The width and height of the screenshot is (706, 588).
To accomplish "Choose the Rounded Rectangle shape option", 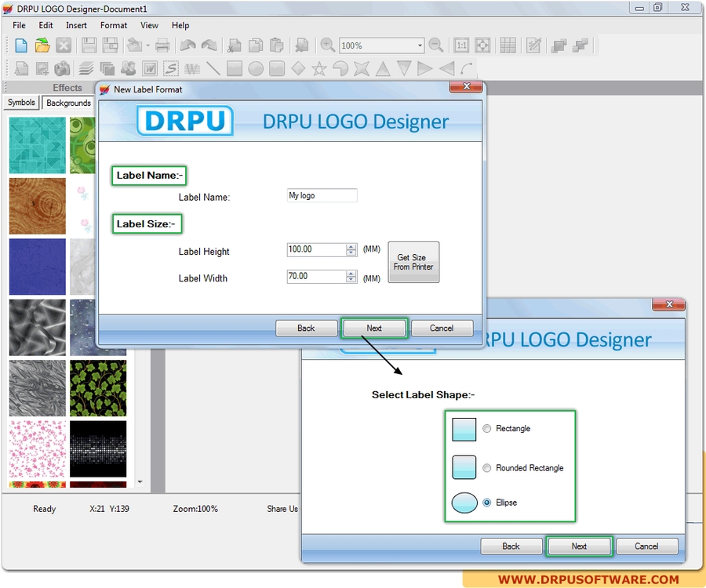I will click(487, 467).
